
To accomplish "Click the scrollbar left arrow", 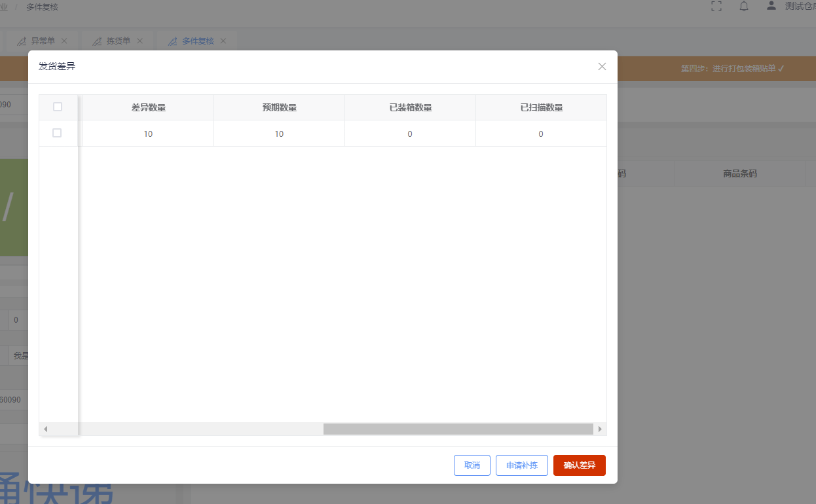I will pyautogui.click(x=45, y=429).
